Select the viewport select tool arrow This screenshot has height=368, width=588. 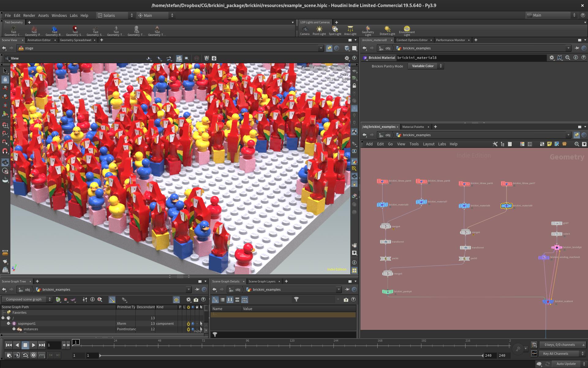pyautogui.click(x=5, y=71)
